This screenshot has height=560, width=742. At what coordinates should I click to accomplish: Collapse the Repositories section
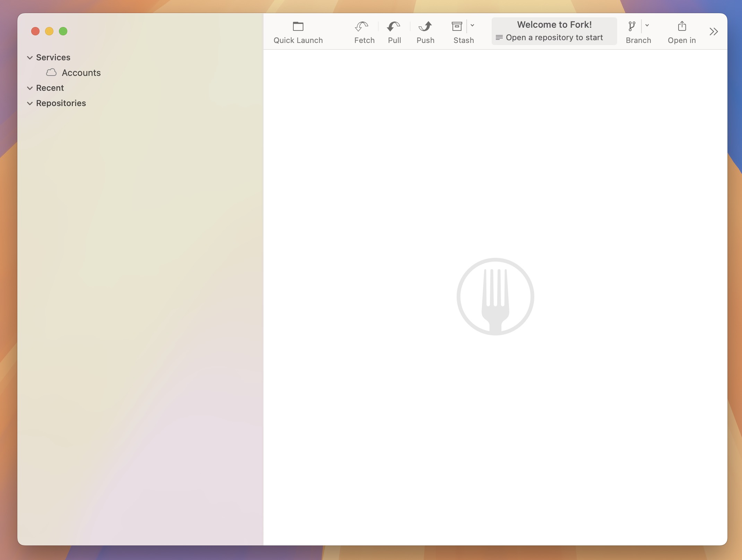[x=29, y=103]
